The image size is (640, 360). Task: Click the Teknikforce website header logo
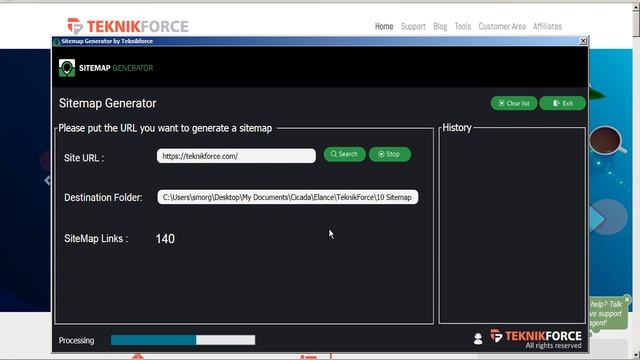coord(128,26)
